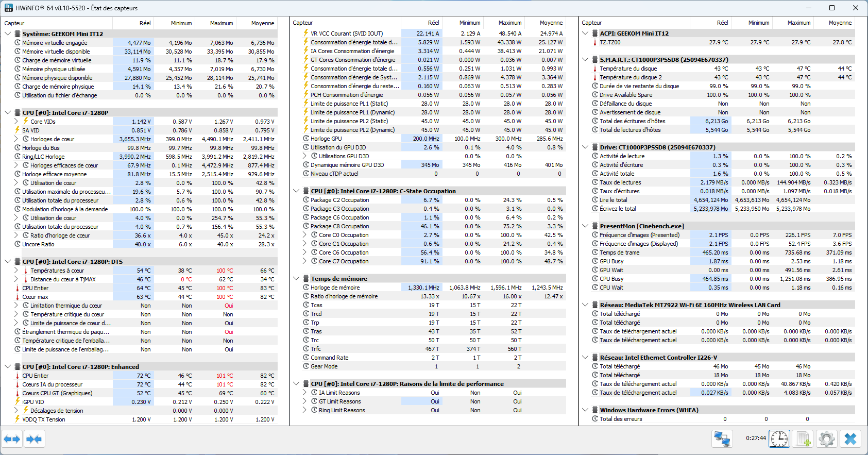The image size is (868, 455).
Task: Click the chip icon beside PresentMon [Cinebench.exe]
Action: (594, 226)
